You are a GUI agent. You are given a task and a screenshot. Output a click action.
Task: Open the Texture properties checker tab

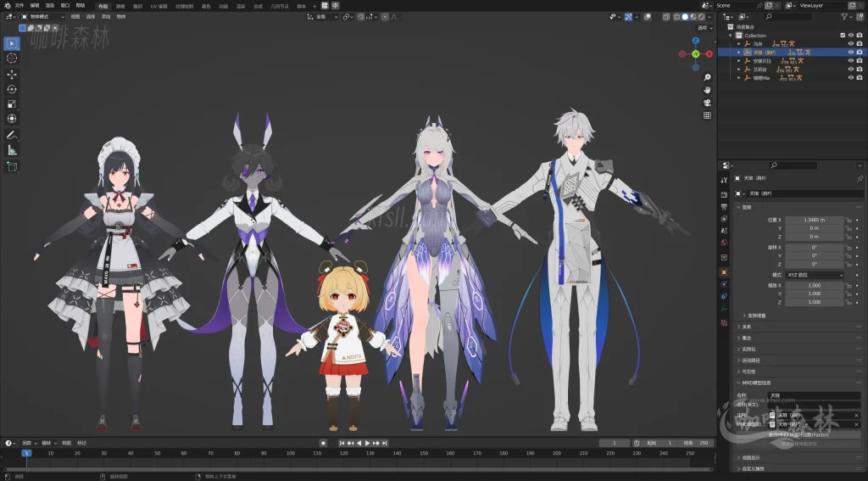click(x=724, y=322)
